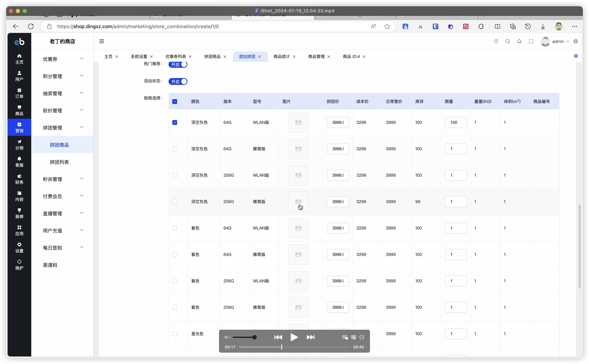Click the page vertical scrollbar
Viewport: 589px width, 364px height.
click(x=579, y=246)
